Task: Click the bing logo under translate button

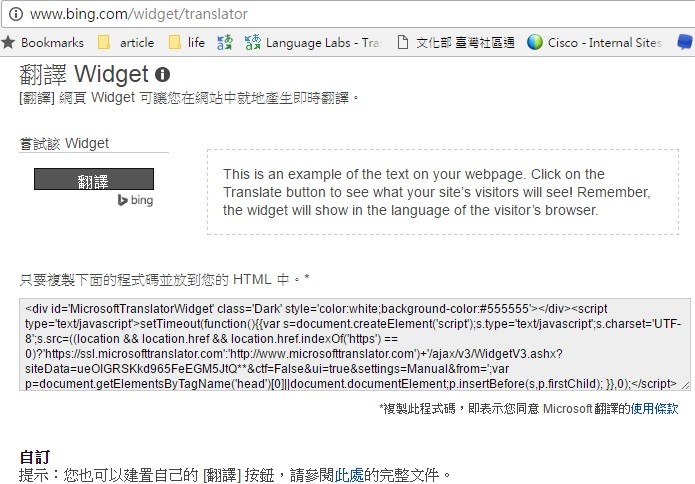Action: click(x=136, y=200)
